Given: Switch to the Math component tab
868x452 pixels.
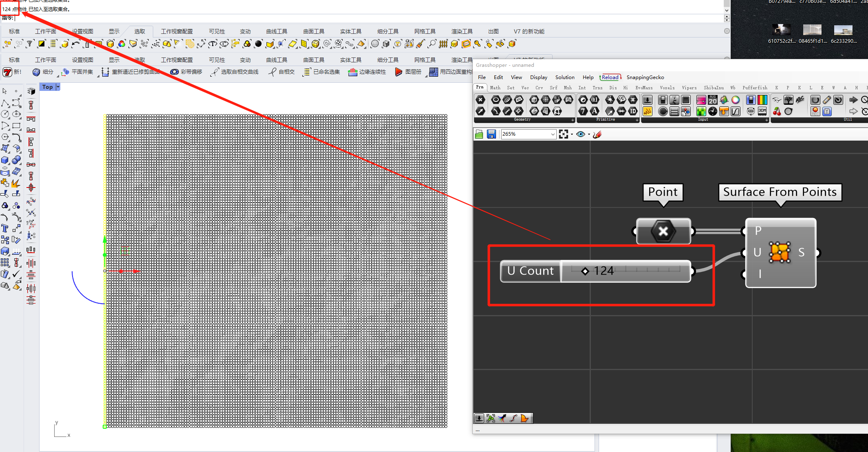Looking at the screenshot, I should [495, 88].
